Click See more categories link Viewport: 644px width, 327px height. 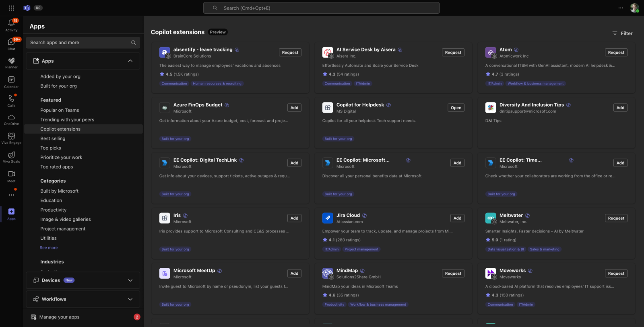(49, 248)
